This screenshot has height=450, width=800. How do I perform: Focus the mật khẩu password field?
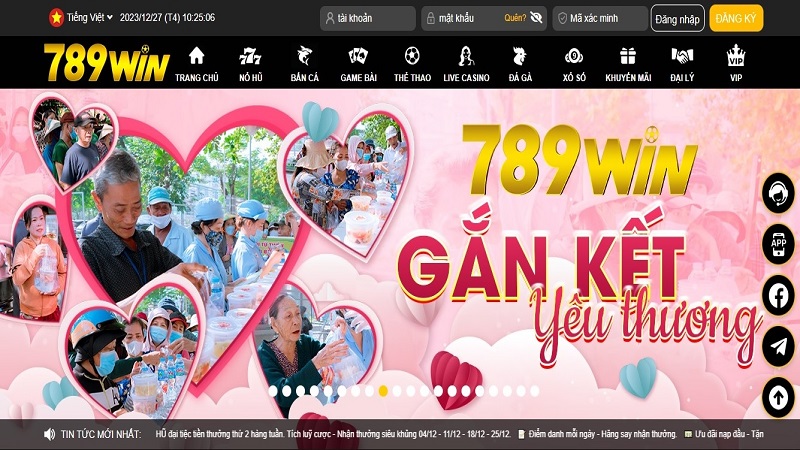pyautogui.click(x=484, y=18)
